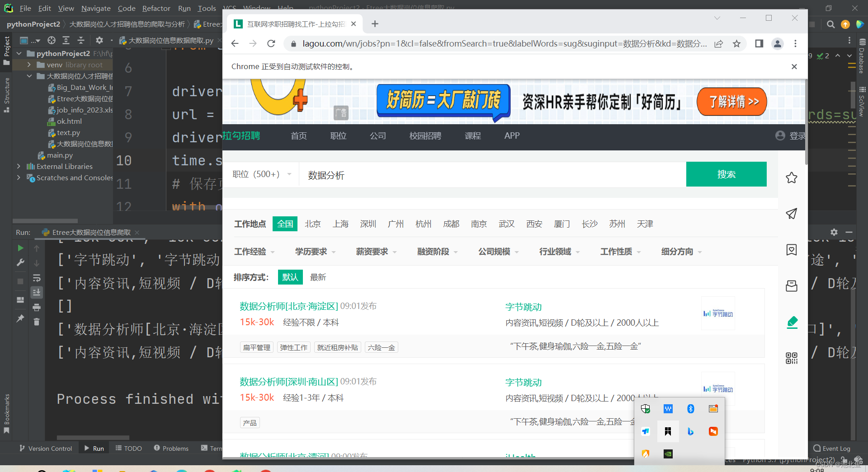Screen dimensions: 868x472
Task: Open the 职位 (500+) search type dropdown
Action: click(x=262, y=174)
